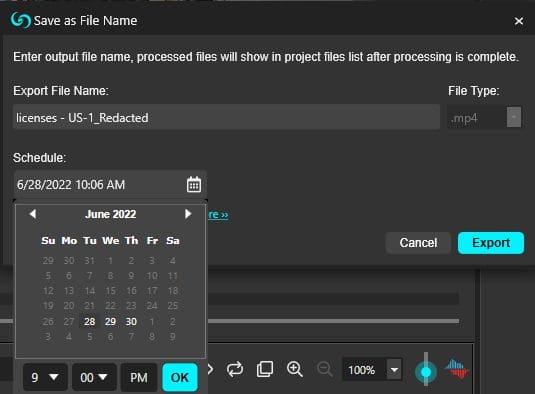The image size is (535, 394).
Task: Select June 28 in the calendar
Action: (x=90, y=321)
